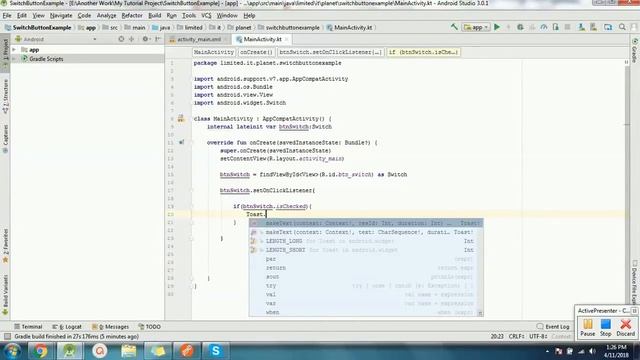The height and width of the screenshot is (360, 640).
Task: Expand the app module tree node
Action: (x=14, y=50)
